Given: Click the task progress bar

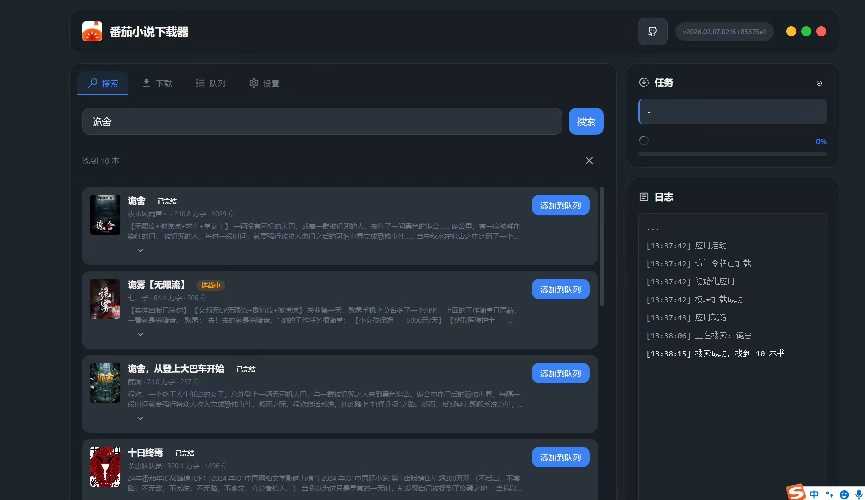Looking at the screenshot, I should 732,154.
